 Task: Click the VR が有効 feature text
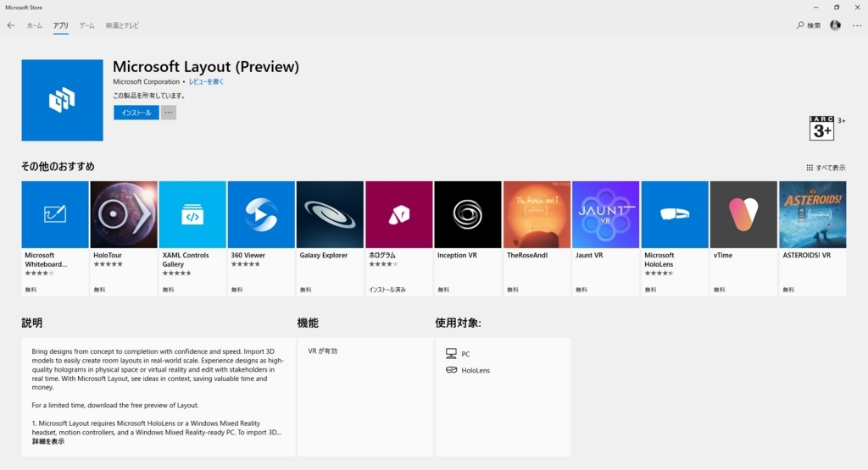click(323, 351)
